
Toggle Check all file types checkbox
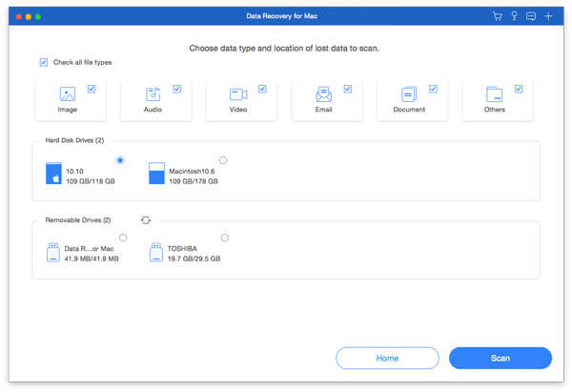[x=44, y=62]
